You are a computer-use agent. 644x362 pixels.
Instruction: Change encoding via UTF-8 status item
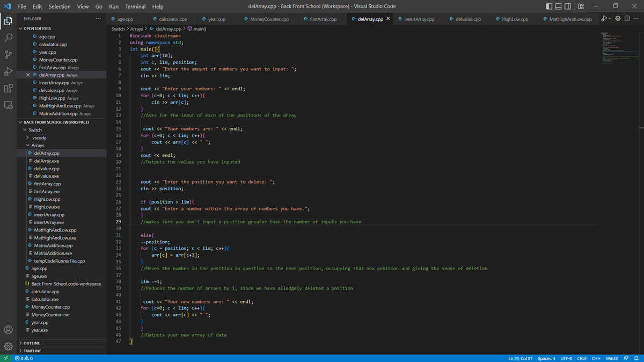[566, 358]
